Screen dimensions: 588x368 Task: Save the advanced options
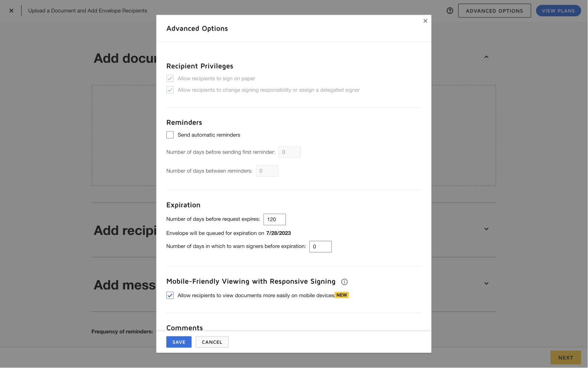tap(179, 342)
